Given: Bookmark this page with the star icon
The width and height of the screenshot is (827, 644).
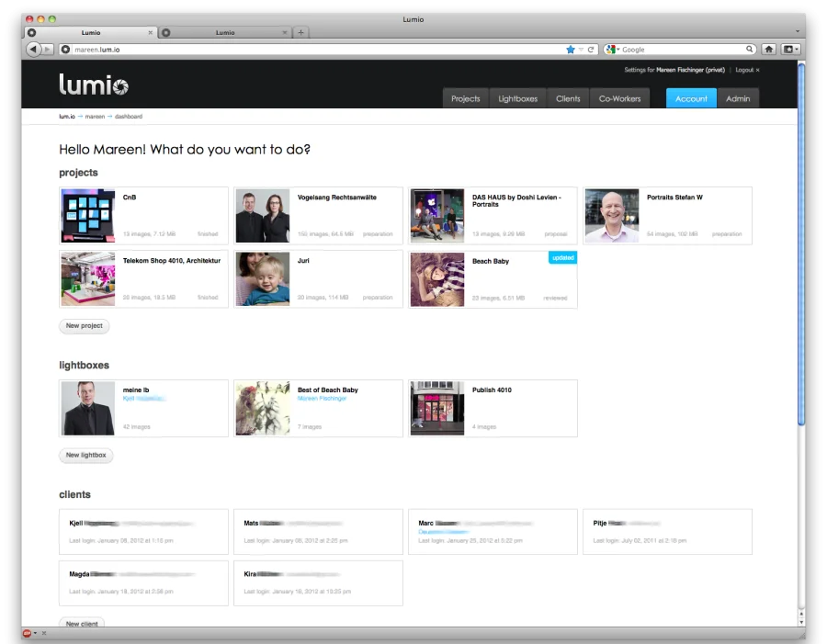Looking at the screenshot, I should point(571,50).
